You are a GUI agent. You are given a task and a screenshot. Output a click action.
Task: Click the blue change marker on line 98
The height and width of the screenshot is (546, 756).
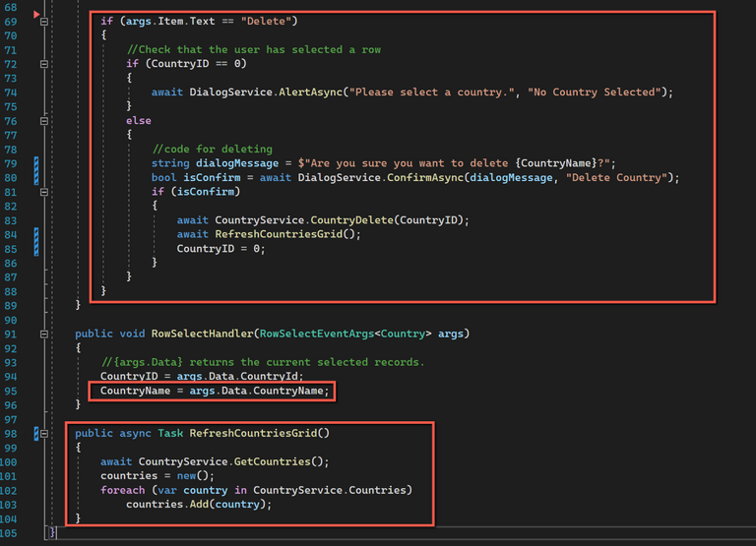coord(36,433)
